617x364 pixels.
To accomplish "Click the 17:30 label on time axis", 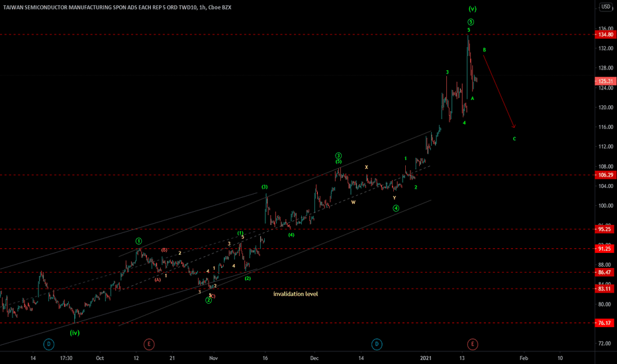I will click(x=66, y=358).
